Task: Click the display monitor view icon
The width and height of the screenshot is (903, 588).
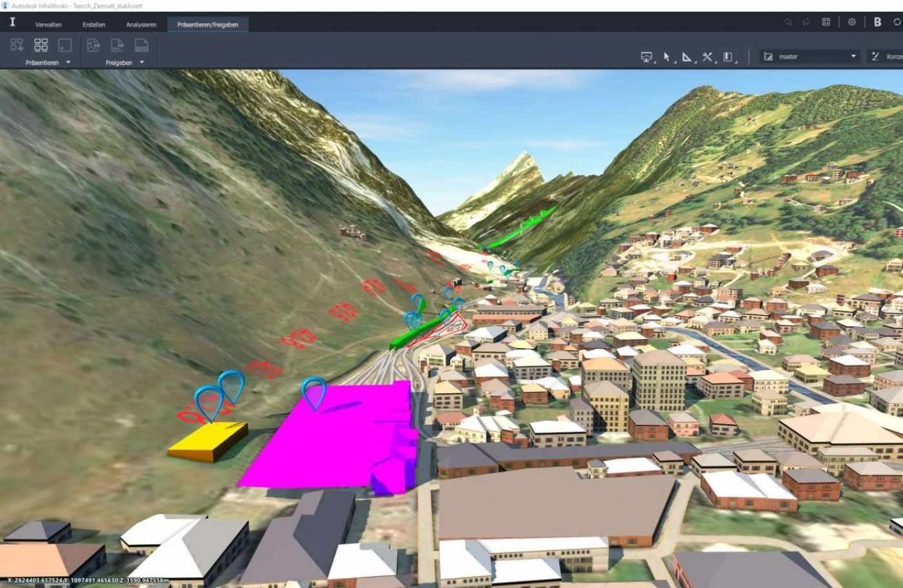Action: [646, 57]
